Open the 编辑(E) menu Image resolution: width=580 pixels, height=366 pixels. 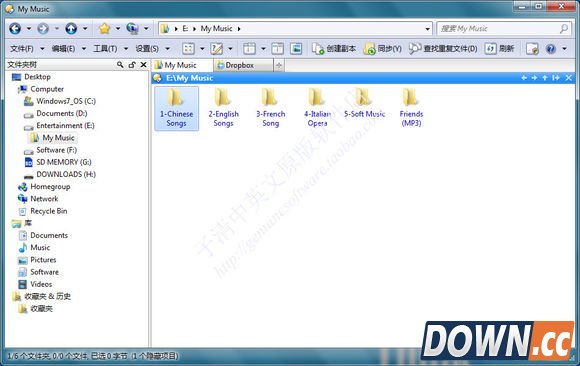(63, 48)
